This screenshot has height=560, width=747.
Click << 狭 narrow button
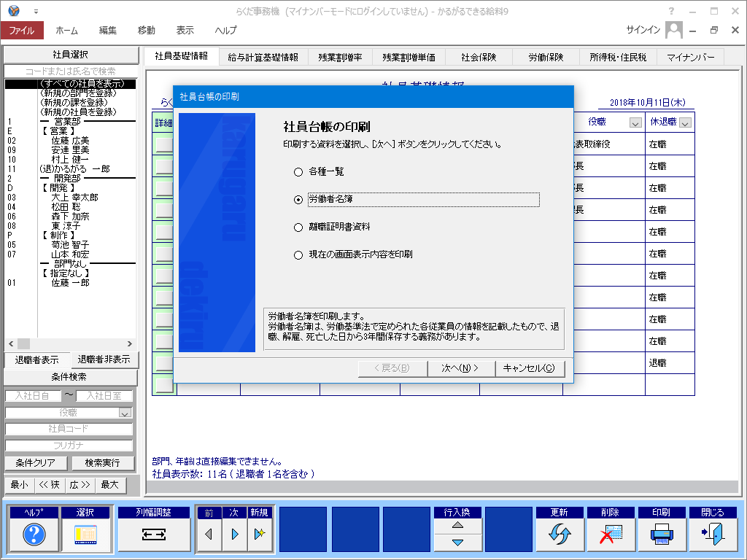click(49, 485)
